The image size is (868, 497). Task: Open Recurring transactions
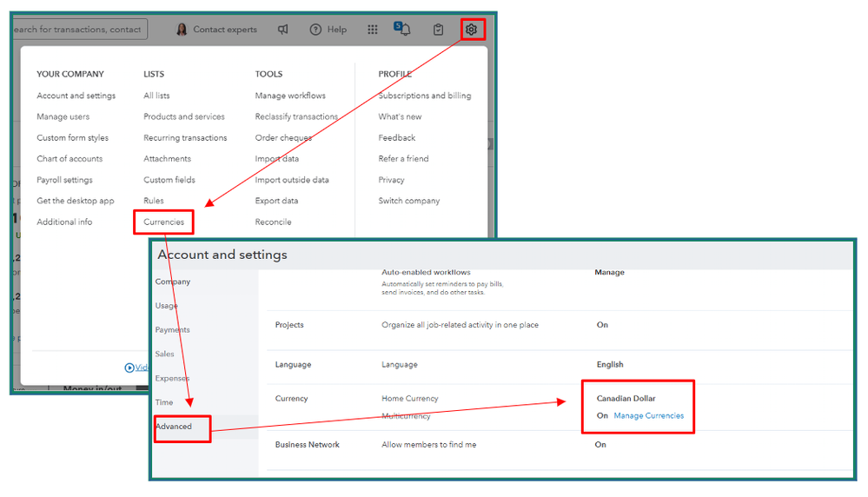[185, 138]
